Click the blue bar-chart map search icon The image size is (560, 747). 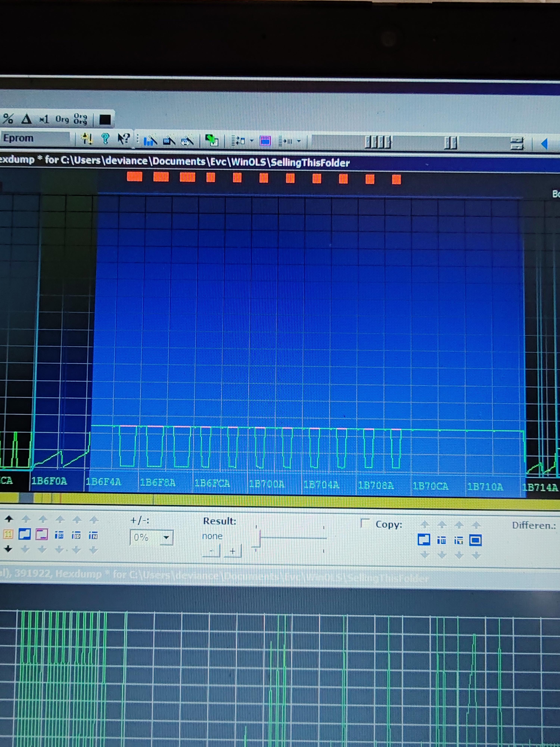[x=150, y=140]
